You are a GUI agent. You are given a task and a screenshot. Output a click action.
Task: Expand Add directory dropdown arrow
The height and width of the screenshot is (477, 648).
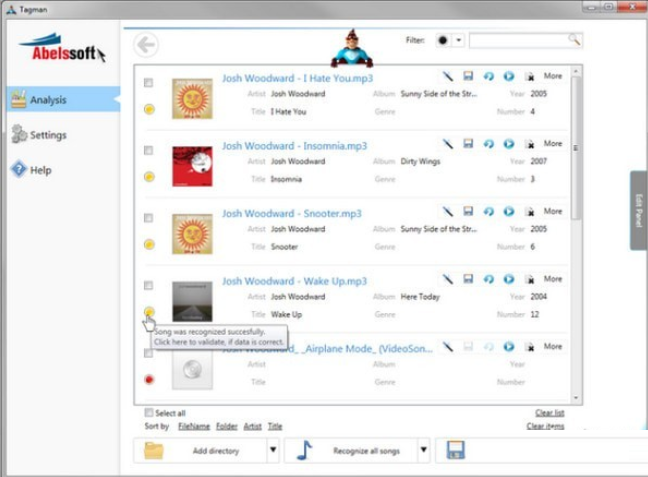click(273, 450)
